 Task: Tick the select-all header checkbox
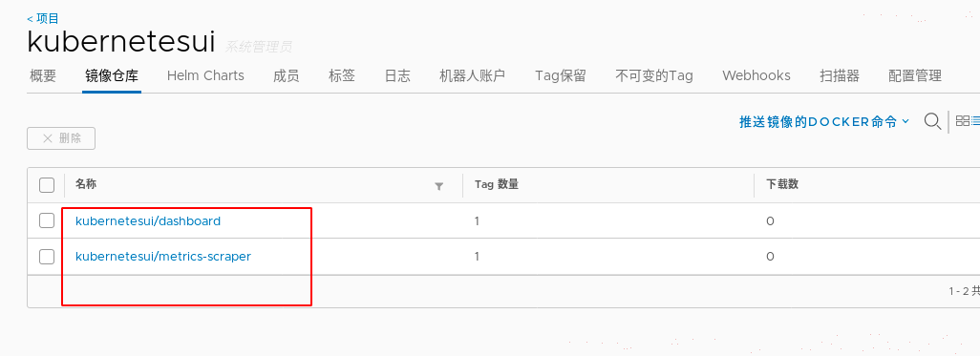47,185
